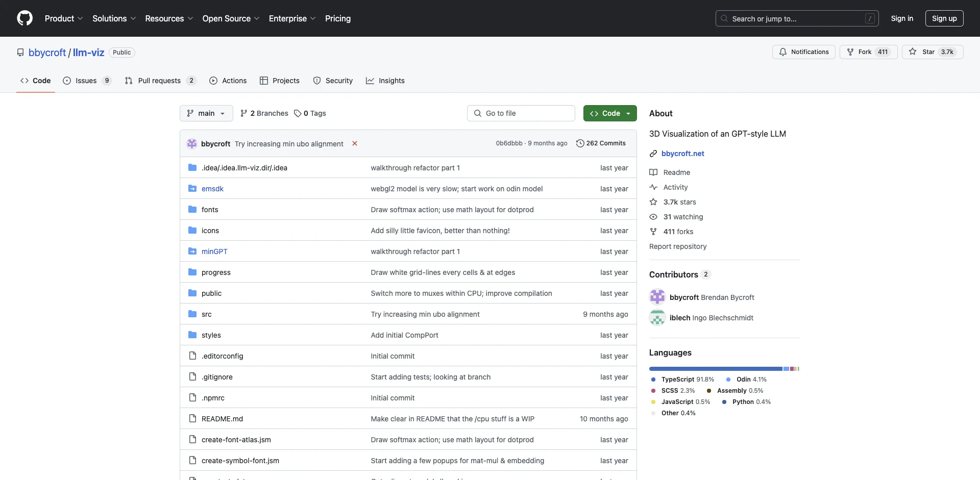Click the bbycroft avatar in the commit header

click(x=192, y=144)
